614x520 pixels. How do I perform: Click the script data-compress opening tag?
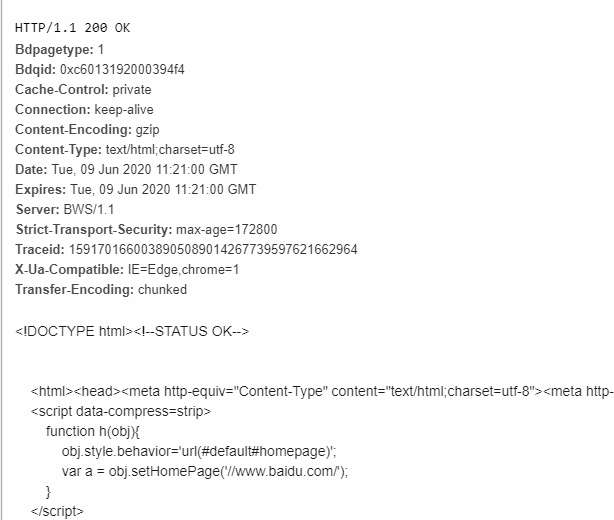(121, 411)
